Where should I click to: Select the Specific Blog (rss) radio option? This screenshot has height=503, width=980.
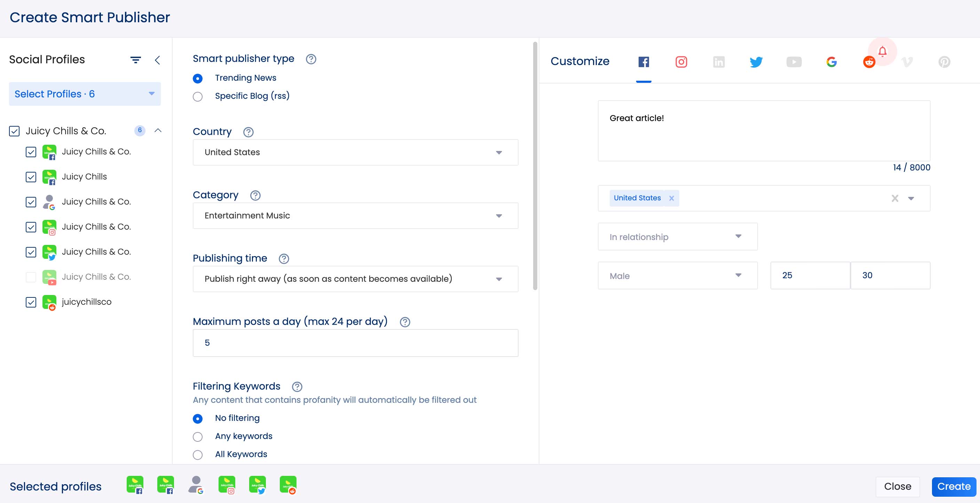(x=197, y=97)
